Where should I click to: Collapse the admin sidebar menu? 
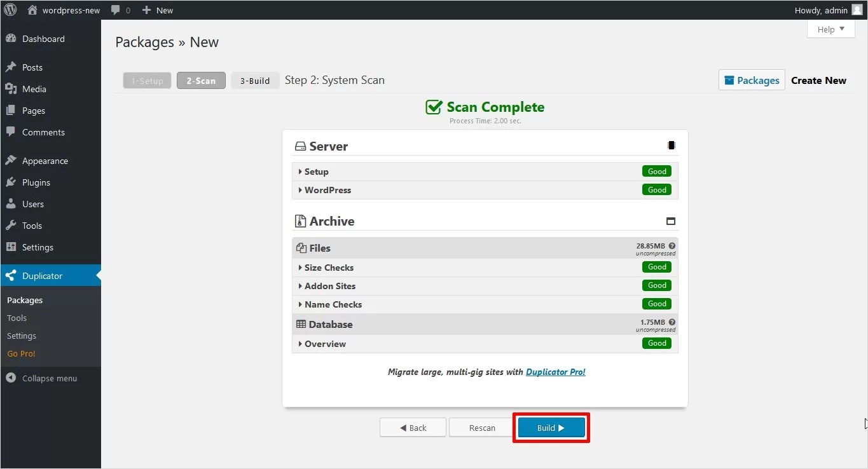click(x=43, y=378)
